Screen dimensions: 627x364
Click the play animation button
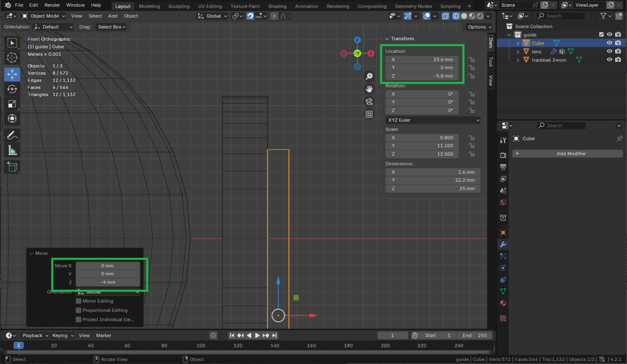point(257,335)
